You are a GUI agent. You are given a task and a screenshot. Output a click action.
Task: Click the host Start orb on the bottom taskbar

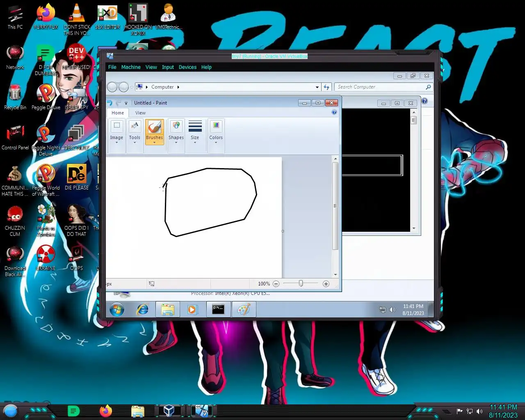coord(11,411)
